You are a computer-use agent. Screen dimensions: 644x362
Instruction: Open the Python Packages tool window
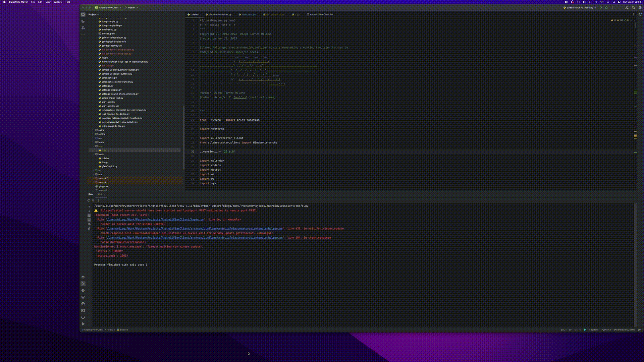[x=83, y=297]
